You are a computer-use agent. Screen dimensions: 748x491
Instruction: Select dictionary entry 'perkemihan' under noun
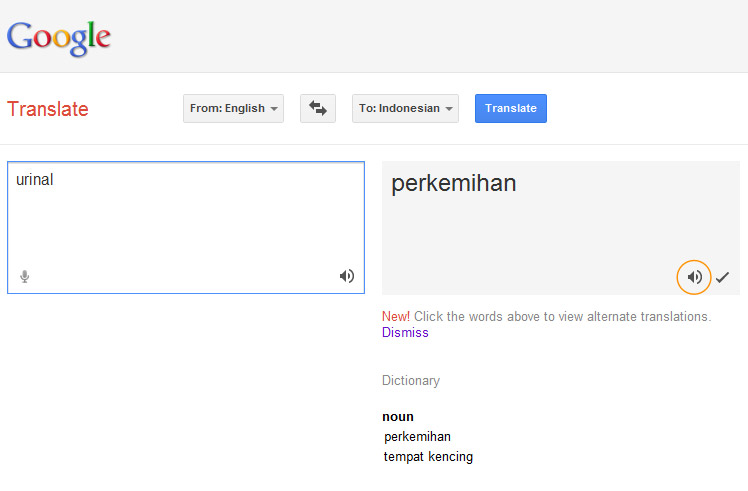417,437
